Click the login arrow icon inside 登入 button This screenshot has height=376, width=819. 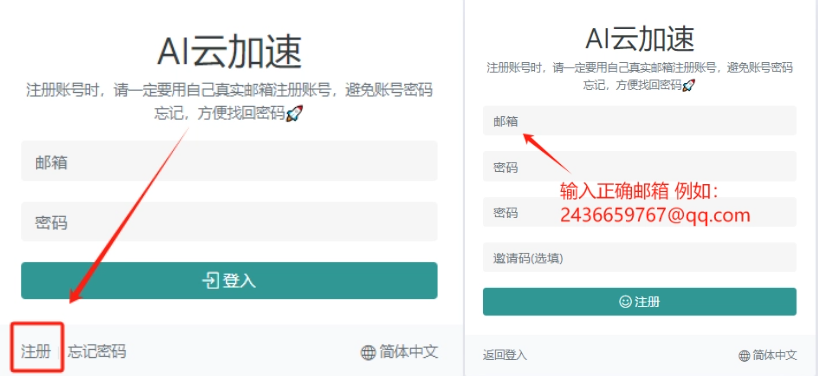coord(210,281)
